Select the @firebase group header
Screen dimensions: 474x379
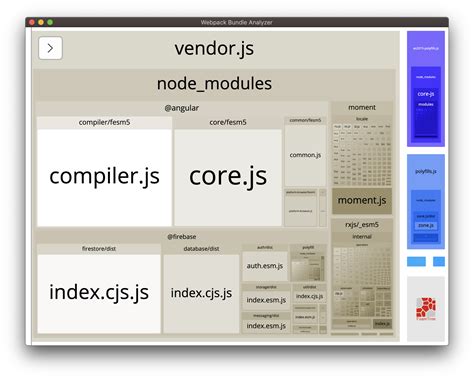click(182, 237)
